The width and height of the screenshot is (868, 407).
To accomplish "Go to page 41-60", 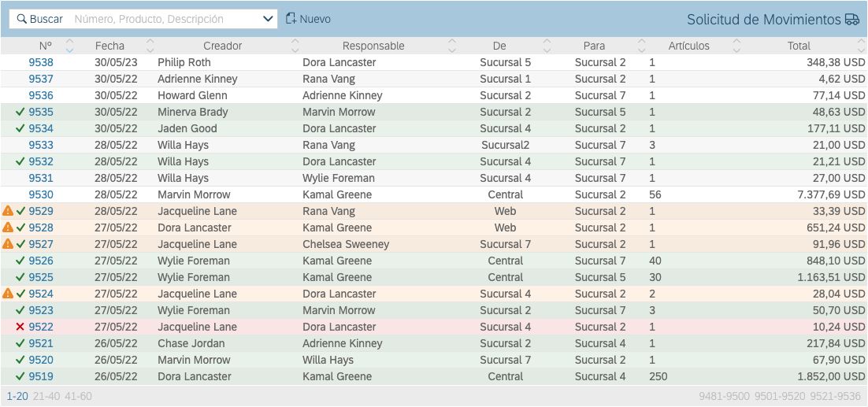I will coord(78,396).
